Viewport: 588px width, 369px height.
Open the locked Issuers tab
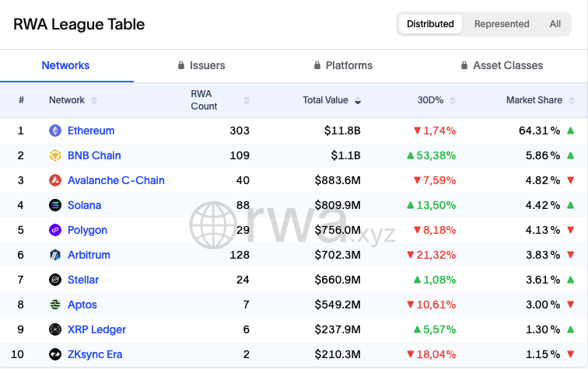tap(201, 66)
